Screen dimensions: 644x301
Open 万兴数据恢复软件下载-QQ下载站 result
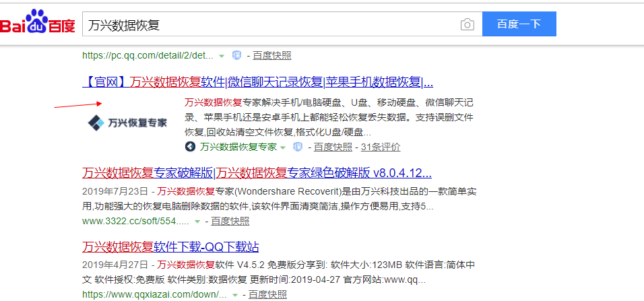170,247
